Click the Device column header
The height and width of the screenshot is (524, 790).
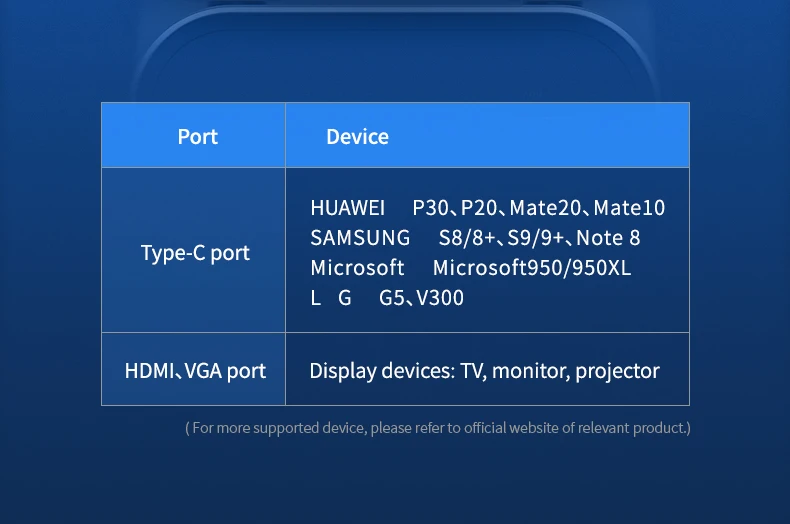coord(357,137)
